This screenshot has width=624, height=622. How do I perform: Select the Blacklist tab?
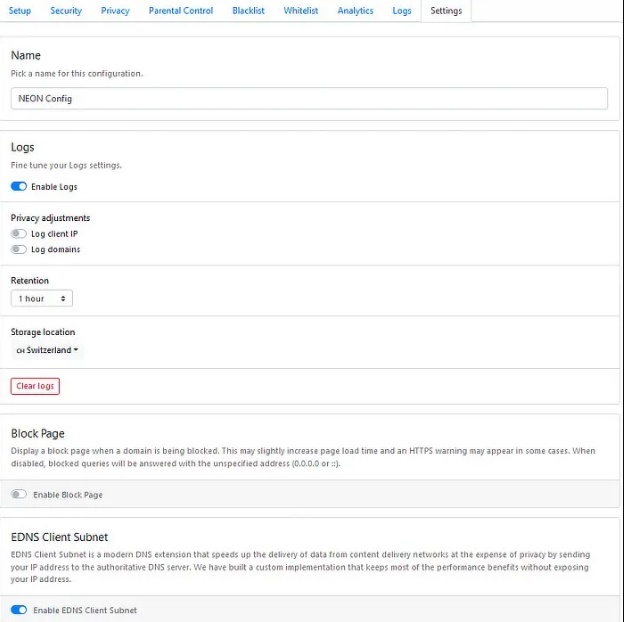(x=248, y=11)
